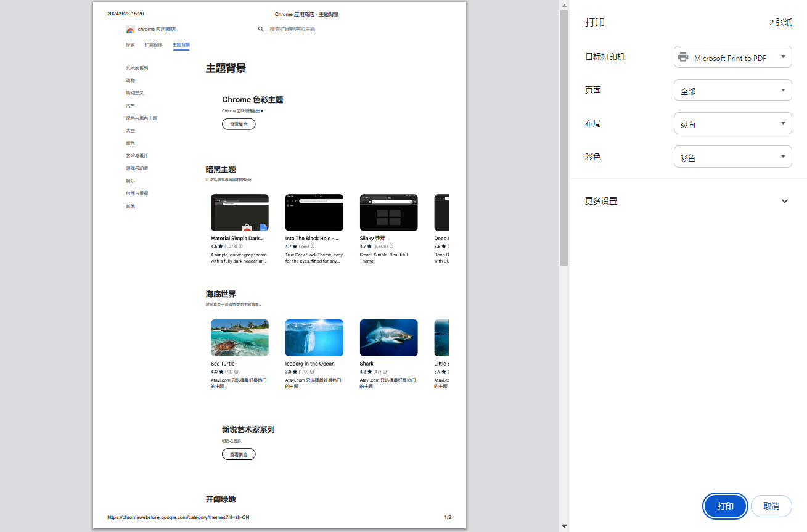Click 艺术与设计 category in sidebar
The image size is (807, 532).
click(x=137, y=156)
